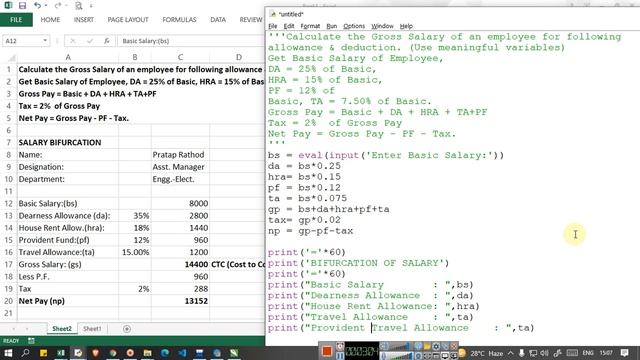640x360 pixels.
Task: Switch to Excel in the taskbar
Action: pyautogui.click(x=61, y=353)
